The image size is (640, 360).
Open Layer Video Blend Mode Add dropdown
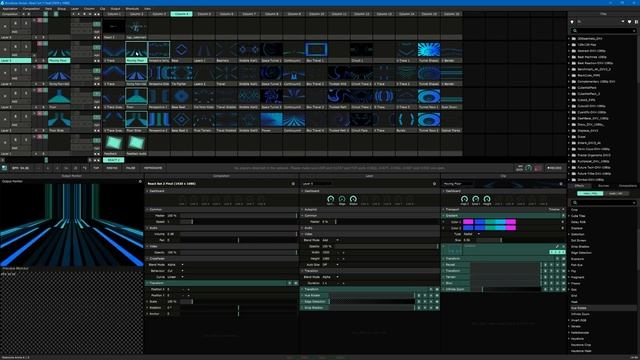(330, 240)
